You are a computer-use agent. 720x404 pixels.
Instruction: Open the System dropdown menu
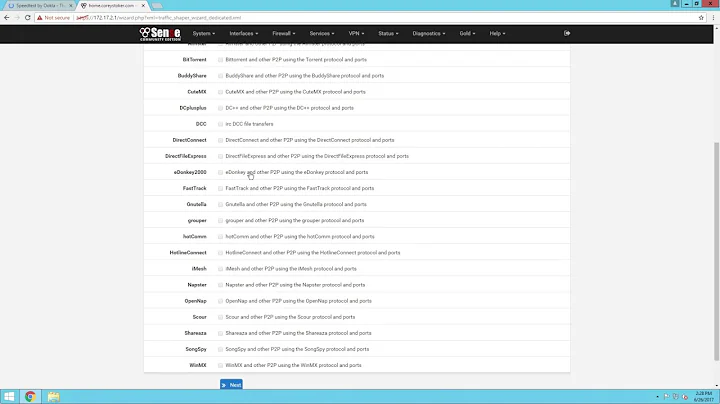pyautogui.click(x=203, y=34)
